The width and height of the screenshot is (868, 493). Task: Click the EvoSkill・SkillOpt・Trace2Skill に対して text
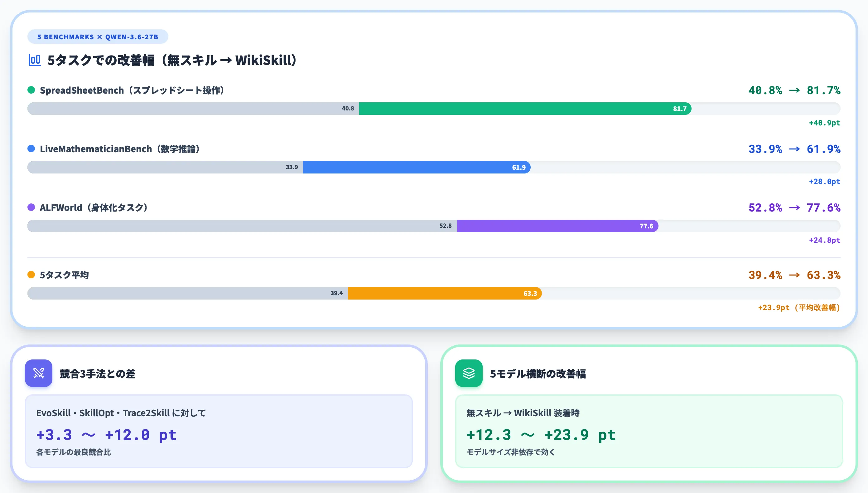121,413
